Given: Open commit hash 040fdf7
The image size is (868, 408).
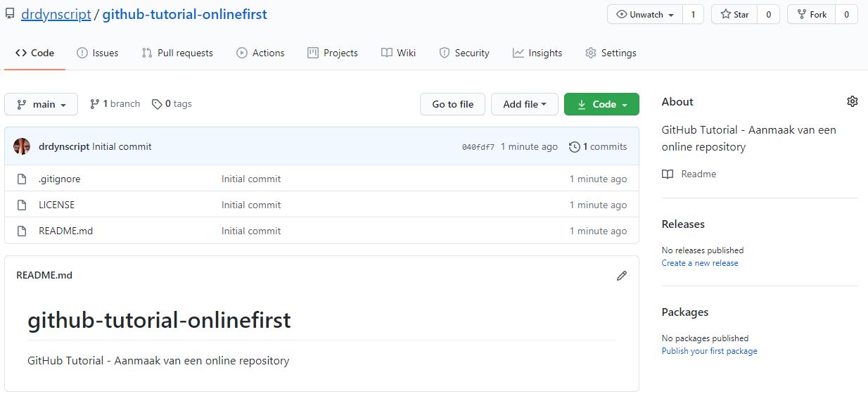Looking at the screenshot, I should [478, 147].
